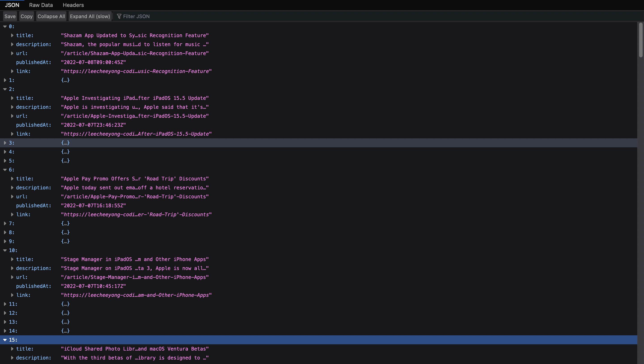Expand url value under item 6

point(12,197)
